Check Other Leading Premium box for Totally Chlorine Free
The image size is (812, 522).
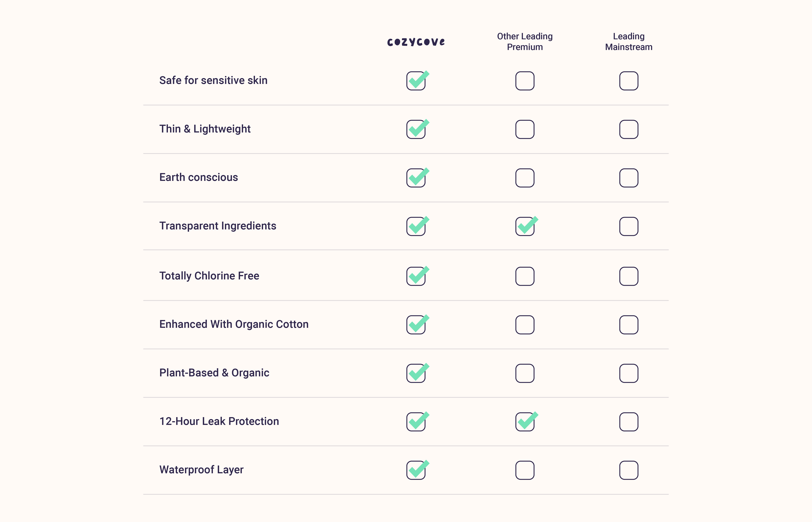pyautogui.click(x=525, y=276)
